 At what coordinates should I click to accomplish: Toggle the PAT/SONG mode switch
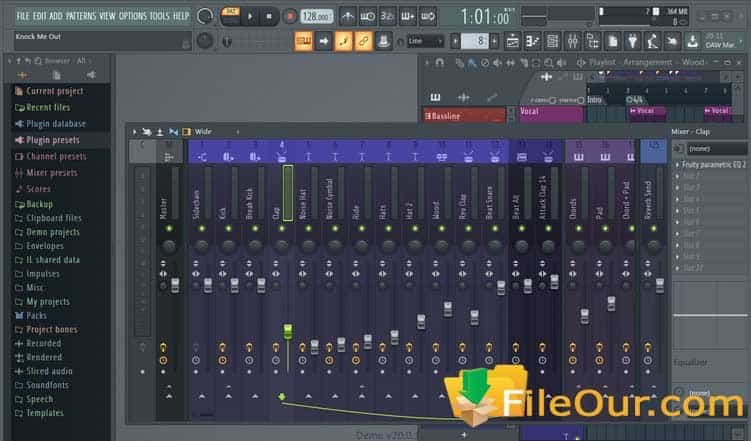click(230, 16)
